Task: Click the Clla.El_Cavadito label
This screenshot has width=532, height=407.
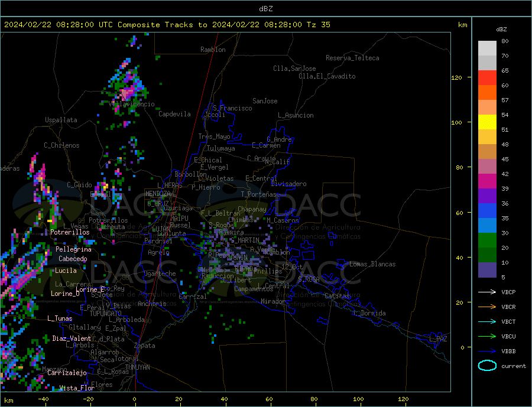Action: pyautogui.click(x=327, y=76)
